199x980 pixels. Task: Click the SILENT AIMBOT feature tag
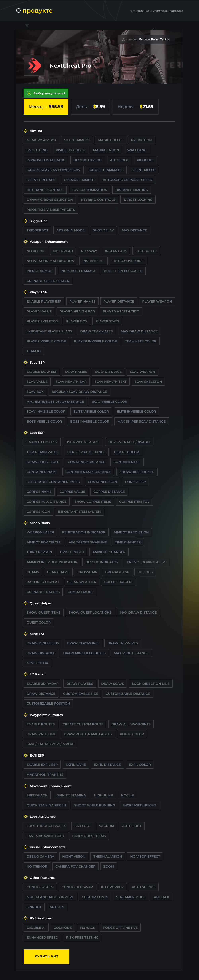77,140
